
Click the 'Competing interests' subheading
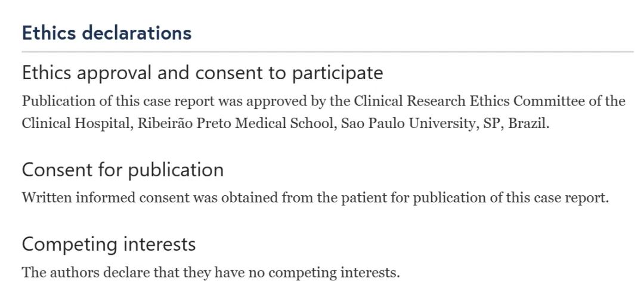[109, 245]
